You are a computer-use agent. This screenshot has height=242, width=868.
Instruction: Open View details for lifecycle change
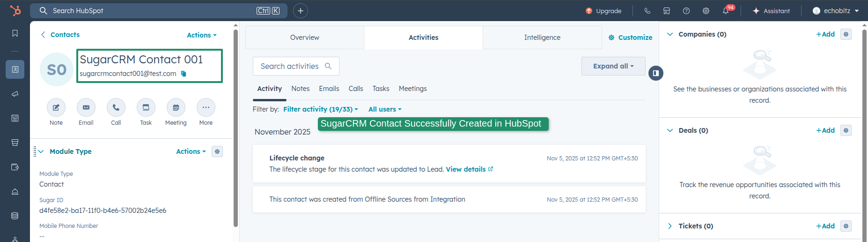tap(470, 169)
